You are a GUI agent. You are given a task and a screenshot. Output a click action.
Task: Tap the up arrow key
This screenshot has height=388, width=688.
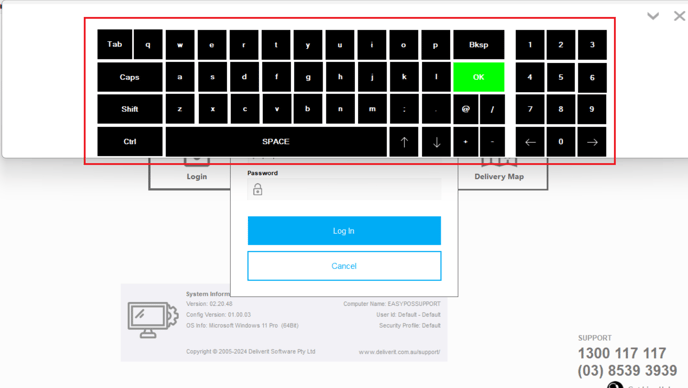pos(404,142)
